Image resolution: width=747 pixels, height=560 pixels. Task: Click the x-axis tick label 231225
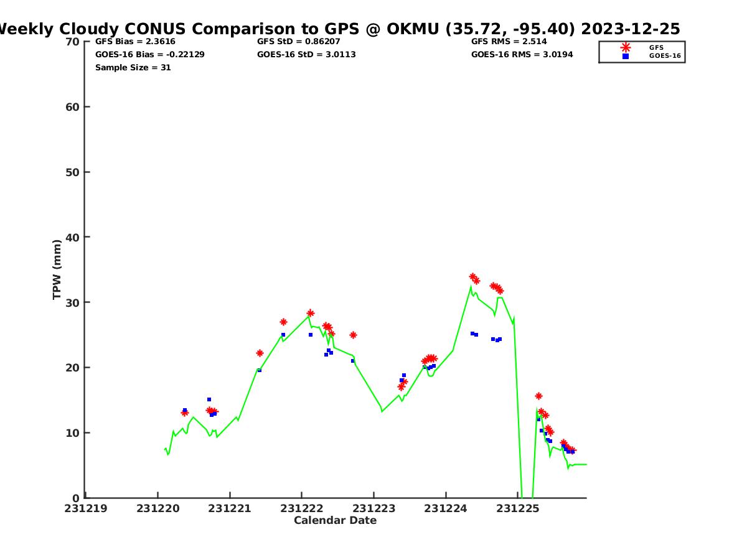point(517,508)
